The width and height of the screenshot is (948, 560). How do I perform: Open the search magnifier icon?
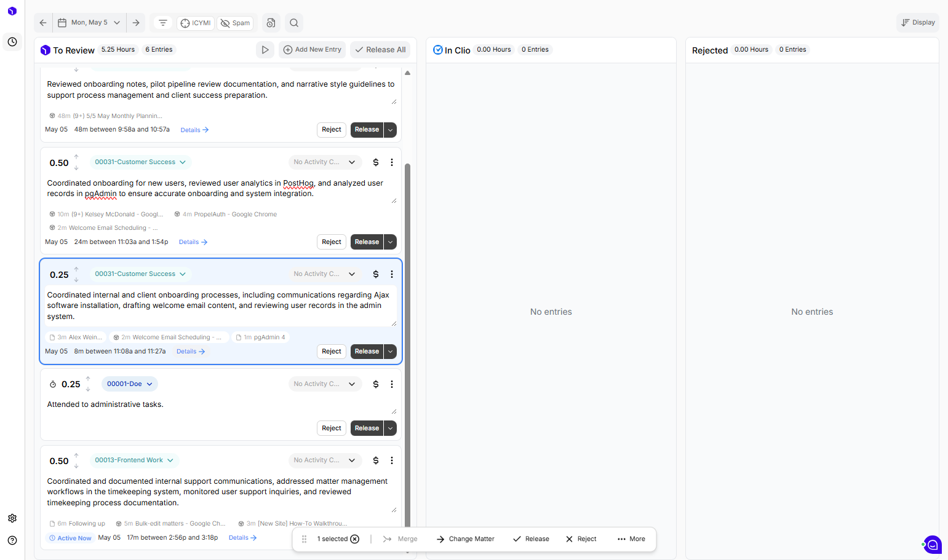point(294,23)
